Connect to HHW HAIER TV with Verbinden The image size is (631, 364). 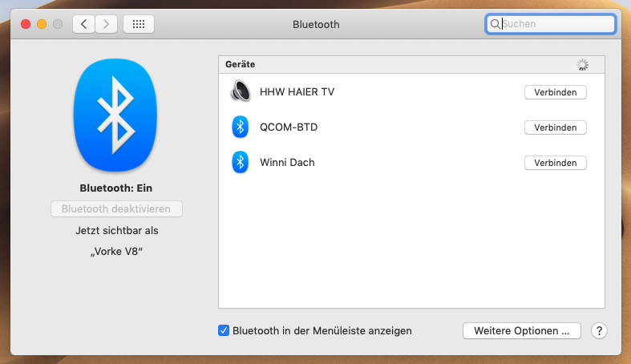pyautogui.click(x=555, y=92)
